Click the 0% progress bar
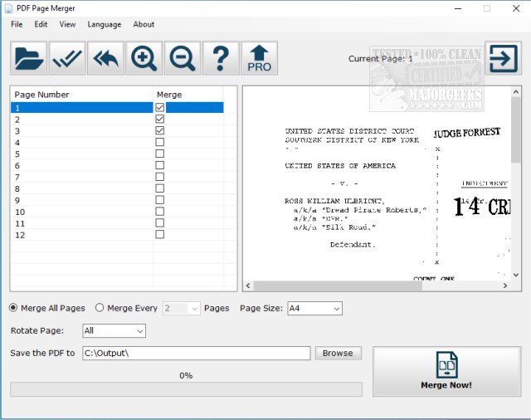 [186, 389]
